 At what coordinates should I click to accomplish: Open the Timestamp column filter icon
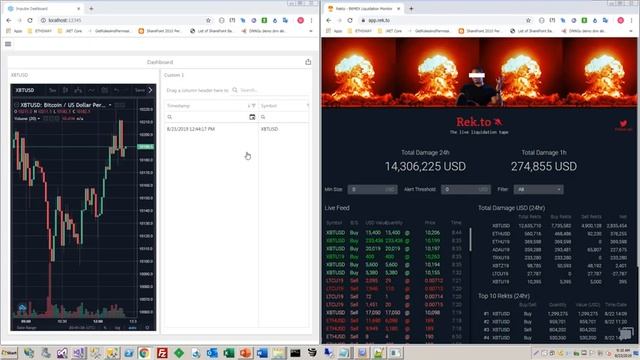click(253, 106)
